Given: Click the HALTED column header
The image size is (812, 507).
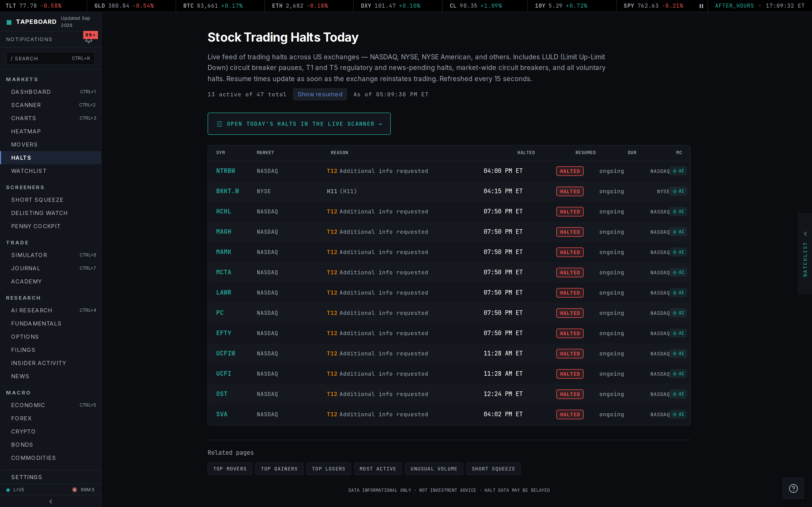Looking at the screenshot, I should [526, 153].
